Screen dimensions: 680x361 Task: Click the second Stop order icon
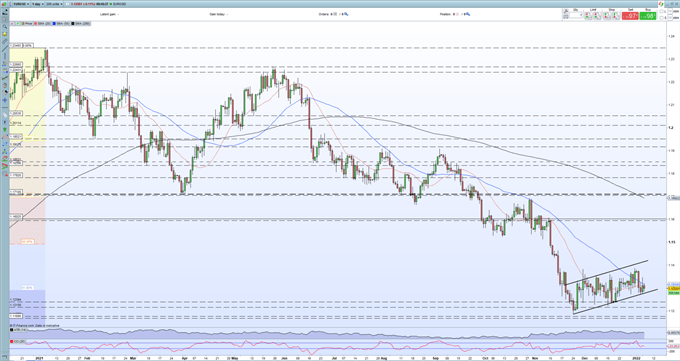(616, 16)
